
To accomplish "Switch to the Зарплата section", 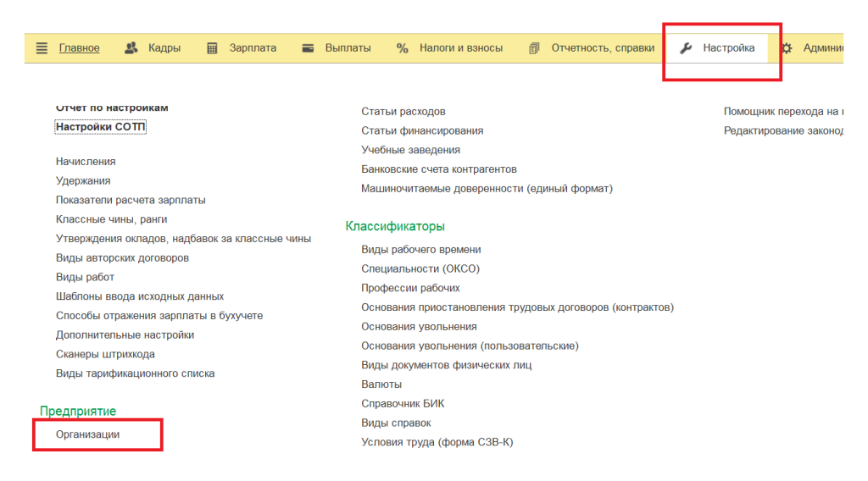I will (253, 48).
